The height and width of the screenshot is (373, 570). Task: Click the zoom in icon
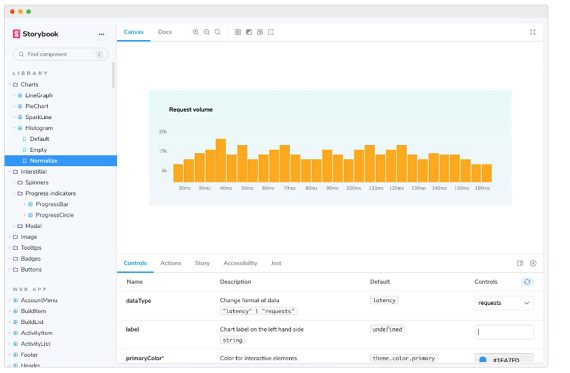coord(196,32)
